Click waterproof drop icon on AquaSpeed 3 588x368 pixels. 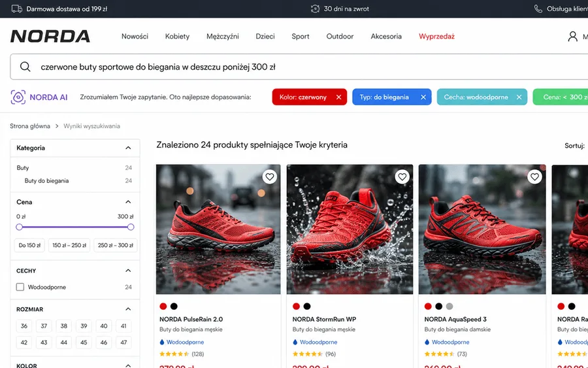point(427,342)
